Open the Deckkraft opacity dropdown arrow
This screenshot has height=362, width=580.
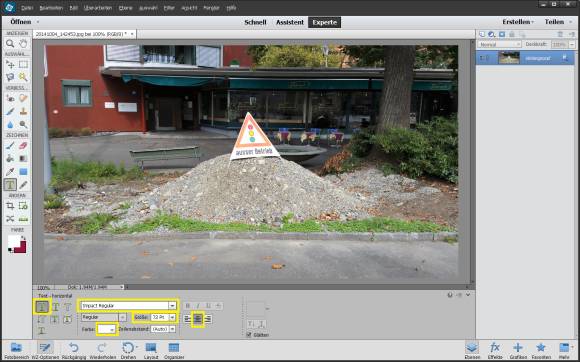(x=572, y=44)
